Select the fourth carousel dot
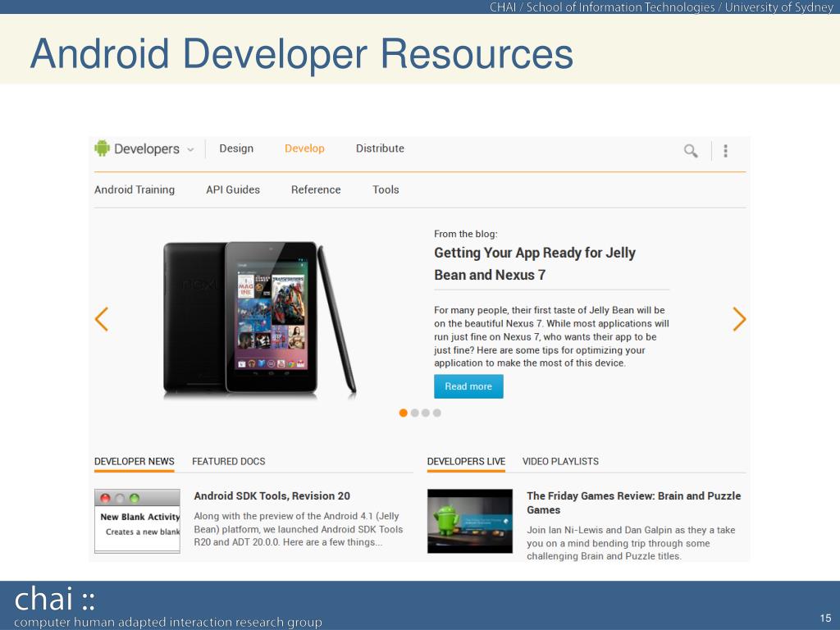Image resolution: width=840 pixels, height=630 pixels. click(x=437, y=413)
